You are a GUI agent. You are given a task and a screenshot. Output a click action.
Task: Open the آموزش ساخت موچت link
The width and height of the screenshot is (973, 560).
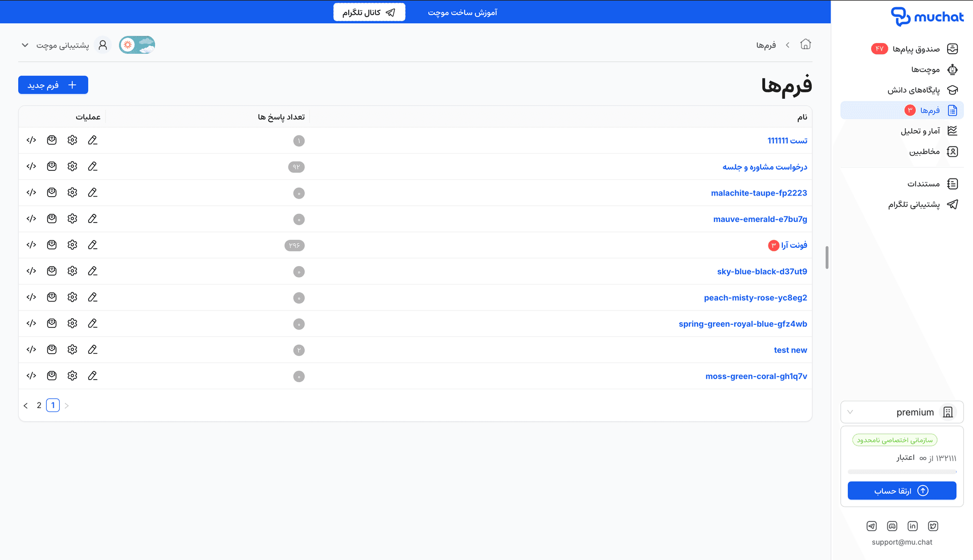pos(462,12)
